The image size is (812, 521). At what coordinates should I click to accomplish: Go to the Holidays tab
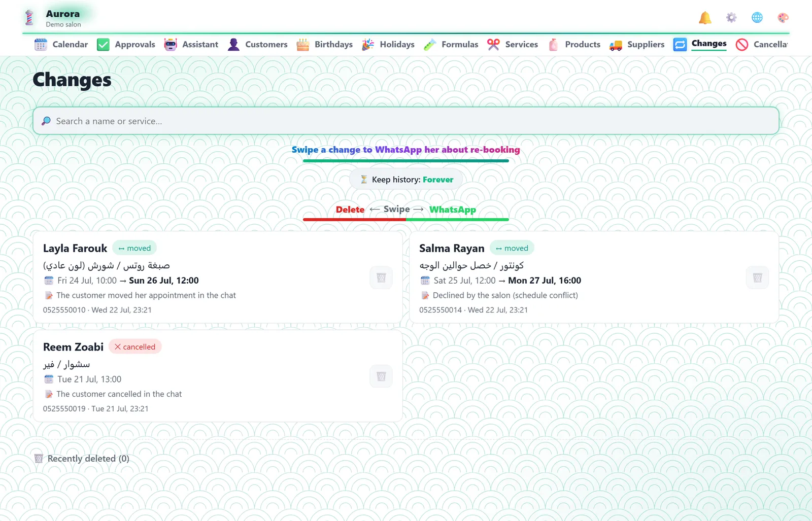(388, 45)
